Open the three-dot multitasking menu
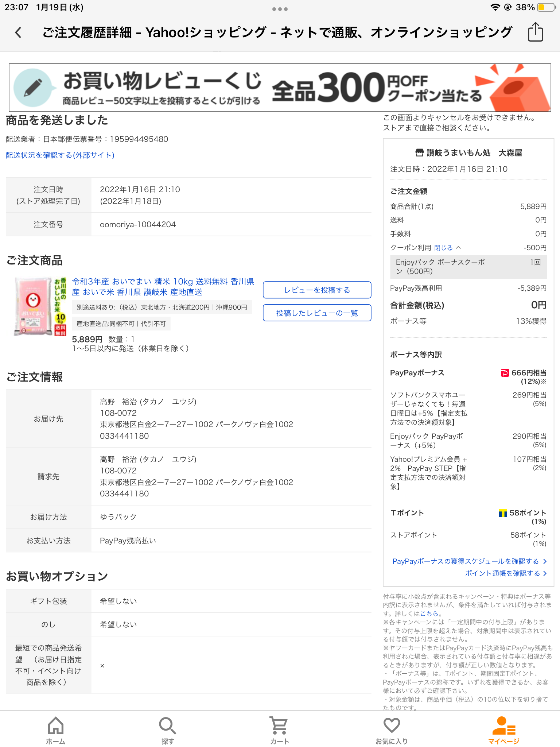Image resolution: width=560 pixels, height=747 pixels. coord(280,9)
